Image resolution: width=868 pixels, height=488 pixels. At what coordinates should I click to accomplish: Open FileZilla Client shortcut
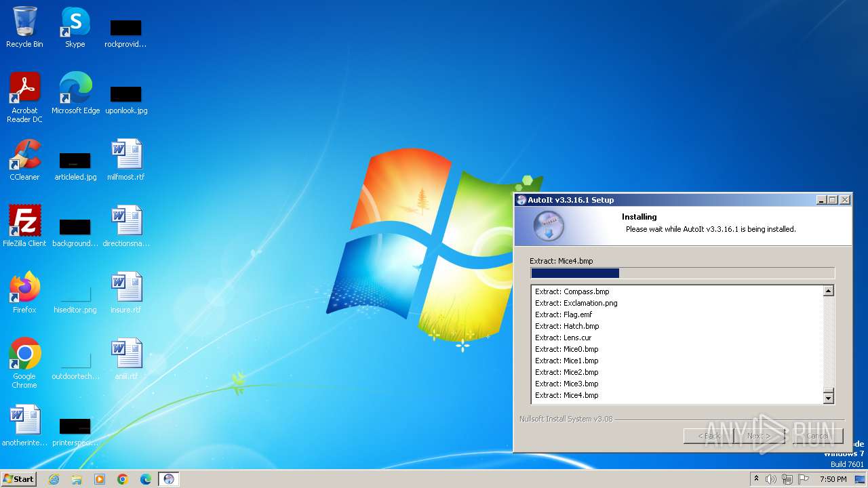[24, 226]
